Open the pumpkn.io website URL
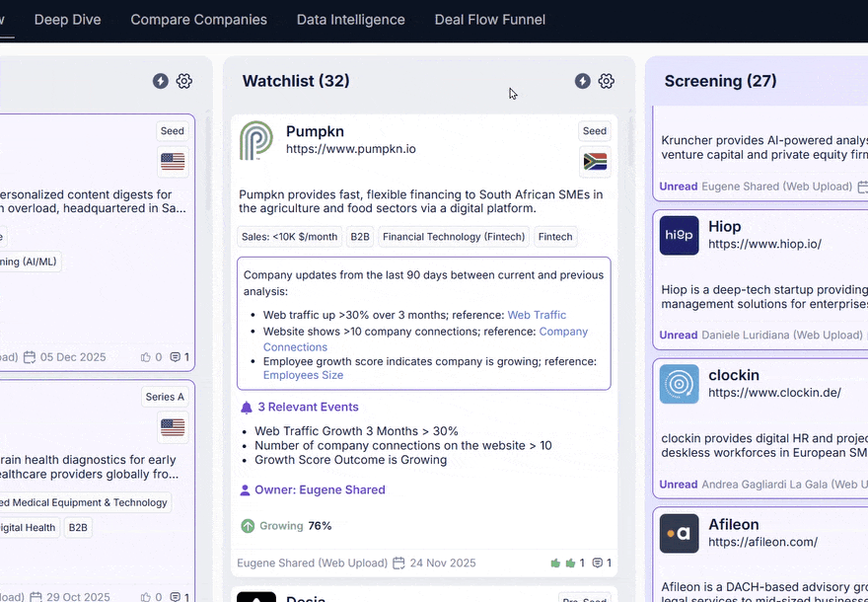 (350, 149)
